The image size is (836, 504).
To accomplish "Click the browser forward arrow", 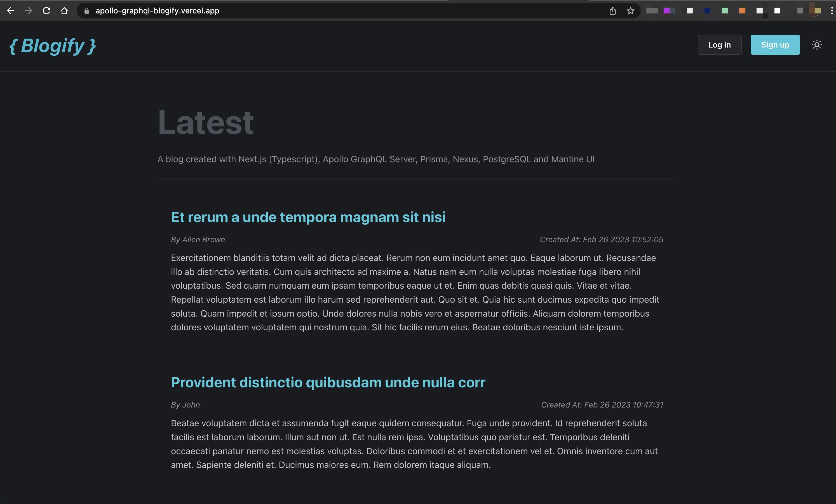I will tap(29, 11).
